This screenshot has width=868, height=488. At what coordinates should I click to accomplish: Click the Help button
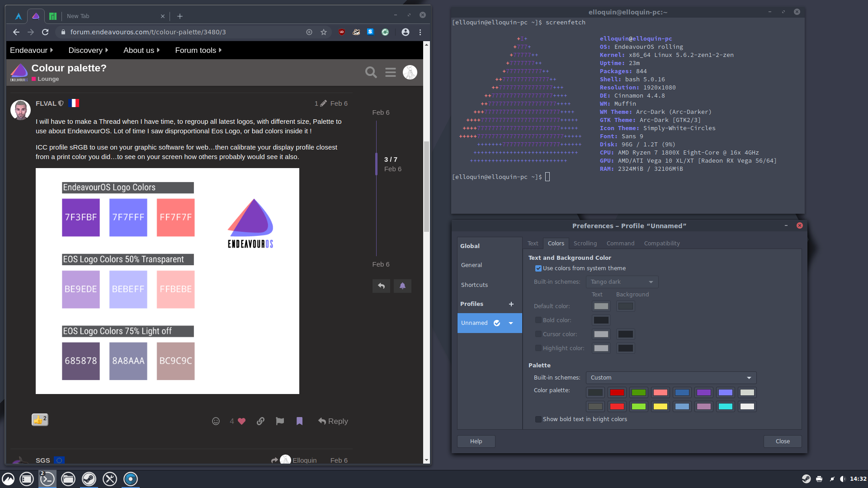pos(476,441)
